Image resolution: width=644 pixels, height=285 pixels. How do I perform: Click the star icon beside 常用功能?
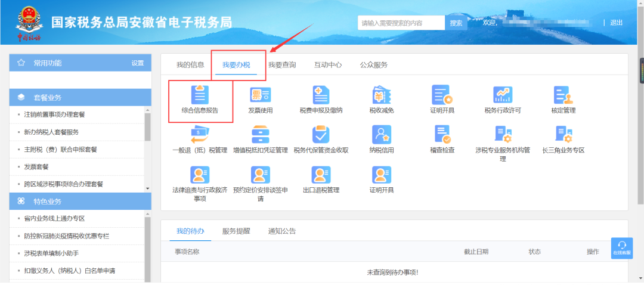point(21,63)
